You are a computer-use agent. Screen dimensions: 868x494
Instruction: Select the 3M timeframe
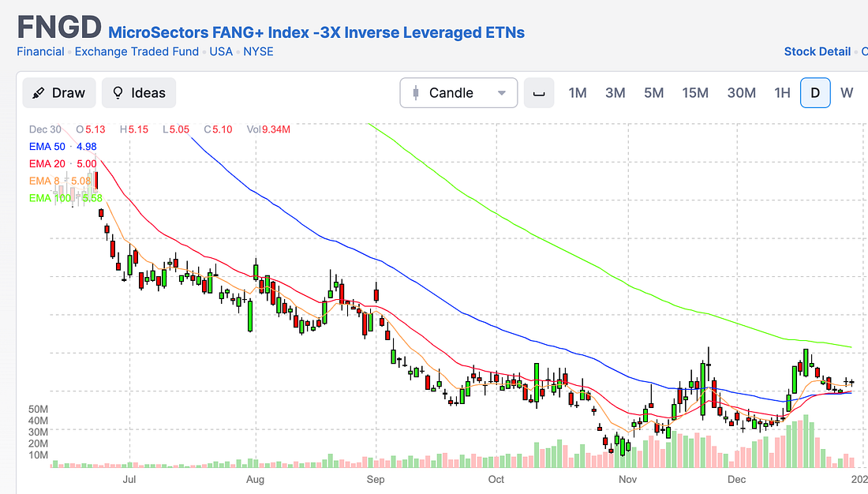click(615, 93)
